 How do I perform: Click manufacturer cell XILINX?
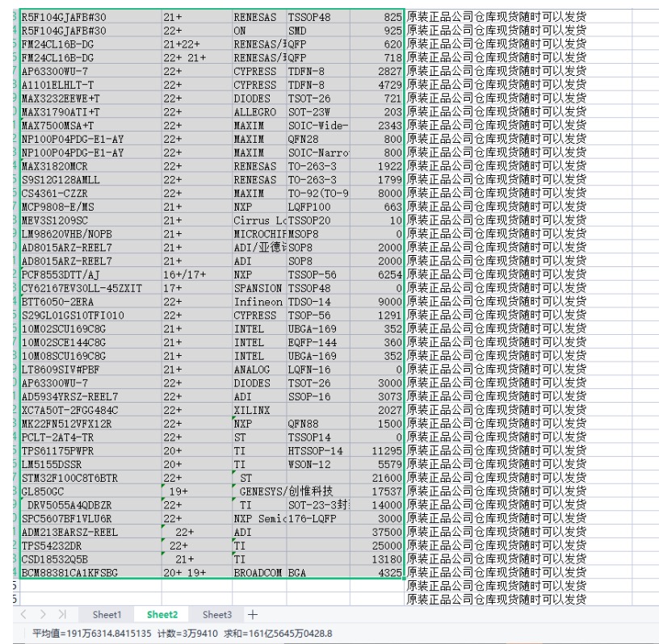click(259, 410)
